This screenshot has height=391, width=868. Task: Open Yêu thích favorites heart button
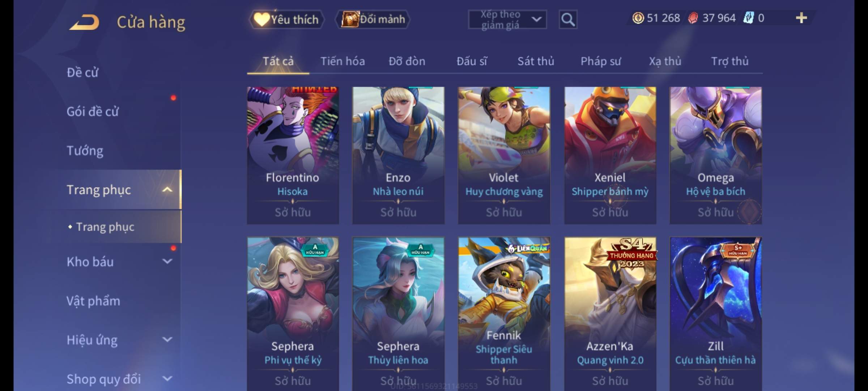(x=286, y=20)
